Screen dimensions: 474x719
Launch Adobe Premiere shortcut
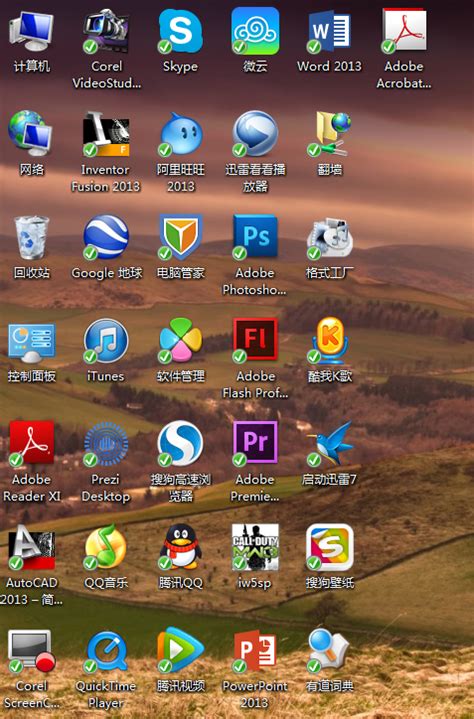pos(255,443)
